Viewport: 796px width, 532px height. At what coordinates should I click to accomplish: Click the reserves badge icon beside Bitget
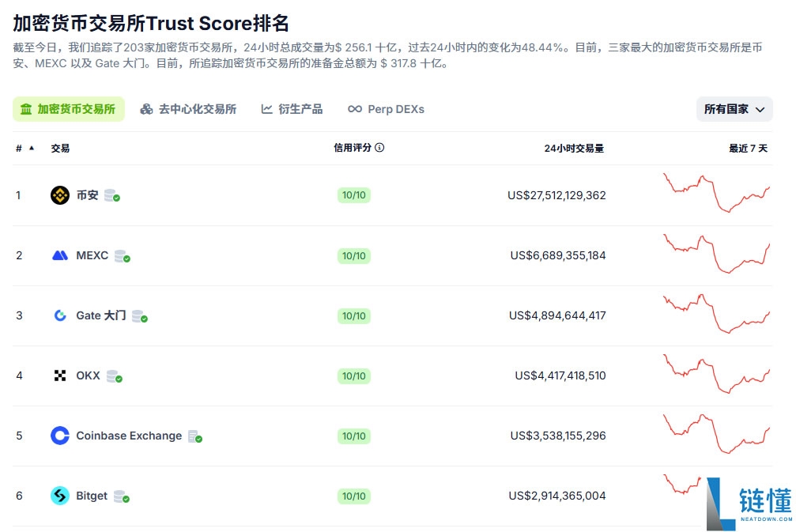[121, 496]
